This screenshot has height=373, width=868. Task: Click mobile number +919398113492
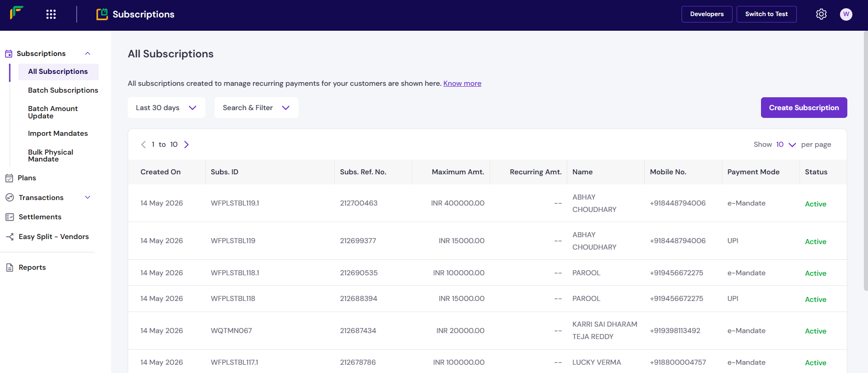click(x=675, y=331)
